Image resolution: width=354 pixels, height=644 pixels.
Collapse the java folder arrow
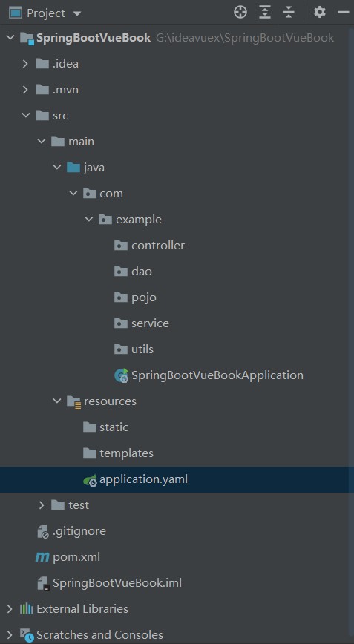pos(57,168)
